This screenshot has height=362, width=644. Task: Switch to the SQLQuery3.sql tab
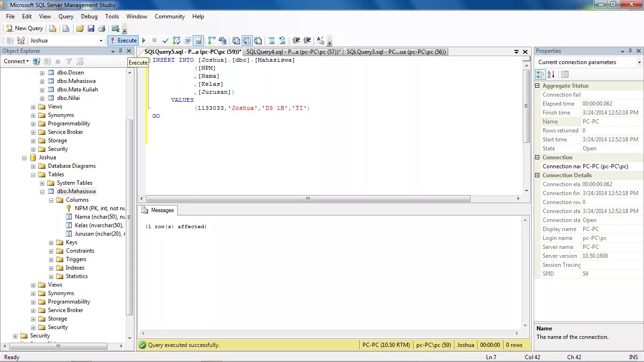coord(396,52)
